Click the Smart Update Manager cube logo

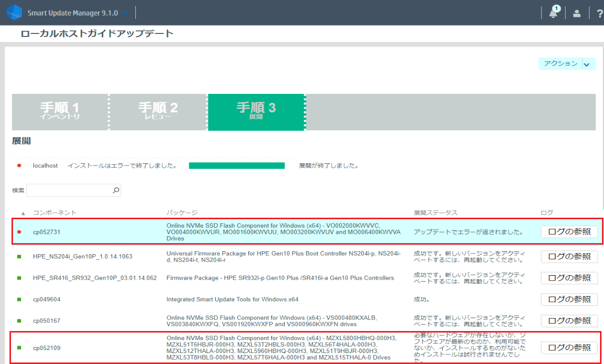pyautogui.click(x=14, y=12)
